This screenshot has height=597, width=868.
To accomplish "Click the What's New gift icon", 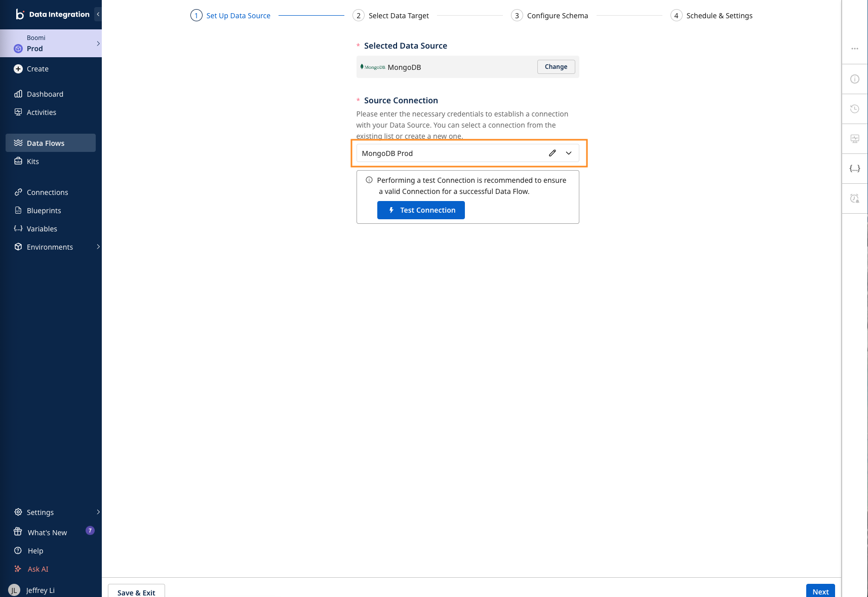I will point(18,532).
